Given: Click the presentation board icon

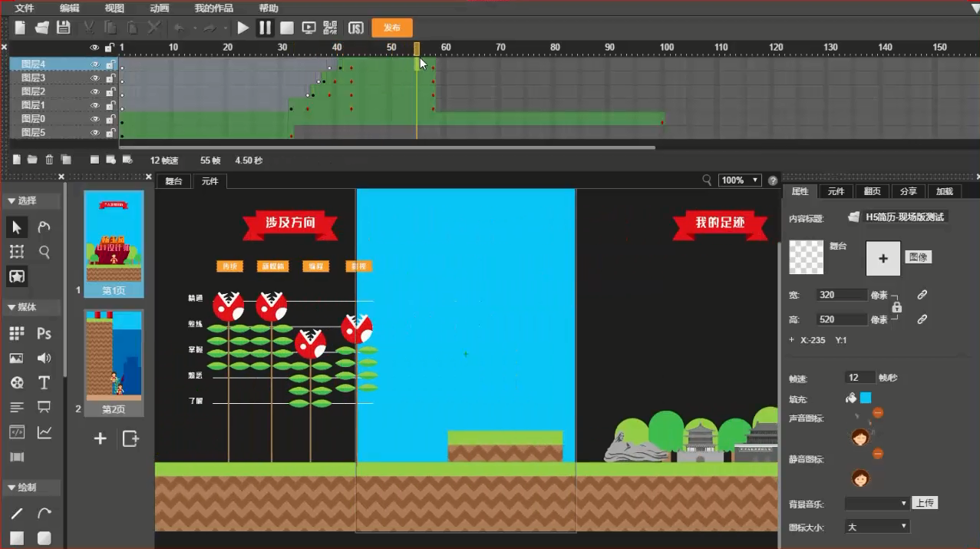Looking at the screenshot, I should tap(45, 407).
